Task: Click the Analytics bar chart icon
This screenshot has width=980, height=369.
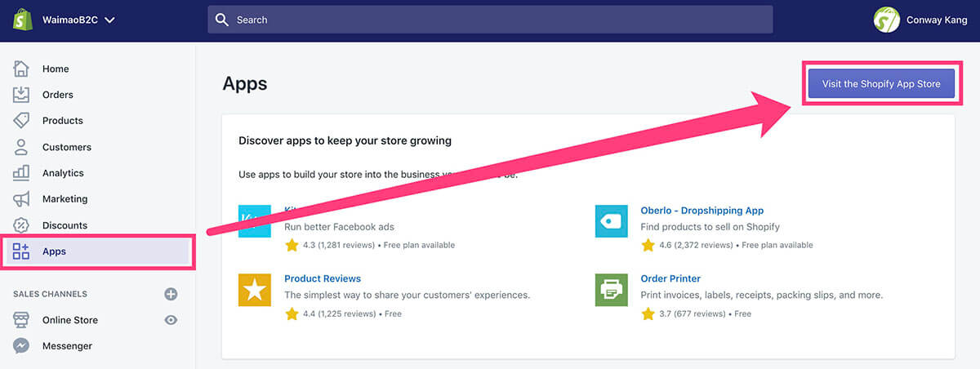Action: (x=21, y=173)
